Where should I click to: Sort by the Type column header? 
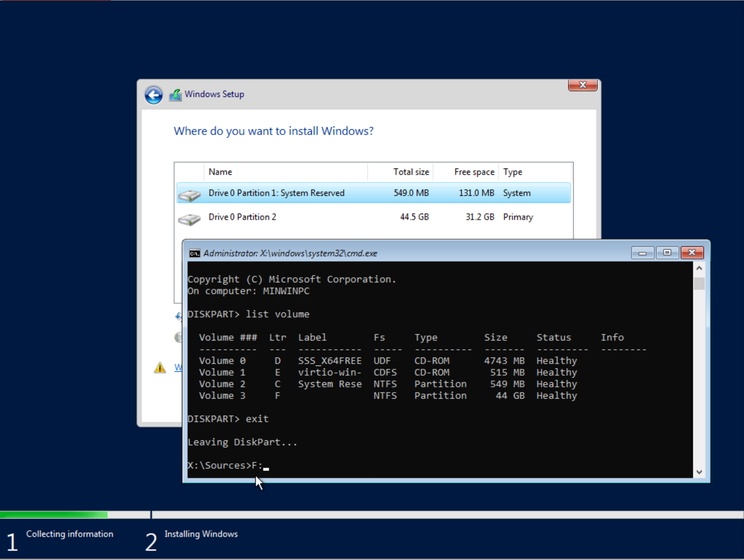[x=535, y=172]
